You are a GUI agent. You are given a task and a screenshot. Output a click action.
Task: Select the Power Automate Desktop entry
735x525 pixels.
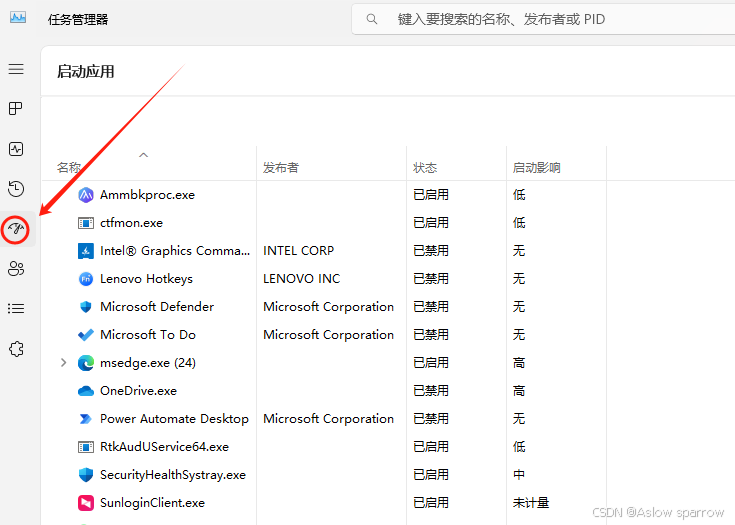point(174,419)
